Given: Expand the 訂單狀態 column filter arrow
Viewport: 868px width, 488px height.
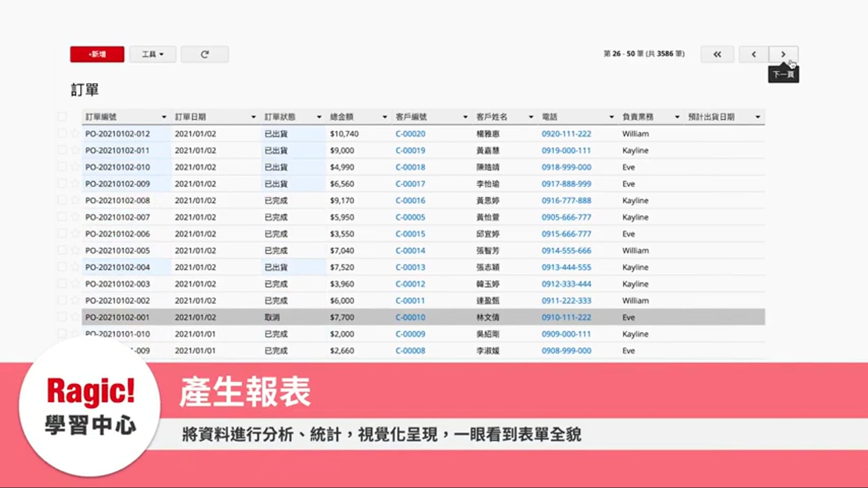Looking at the screenshot, I should 319,117.
